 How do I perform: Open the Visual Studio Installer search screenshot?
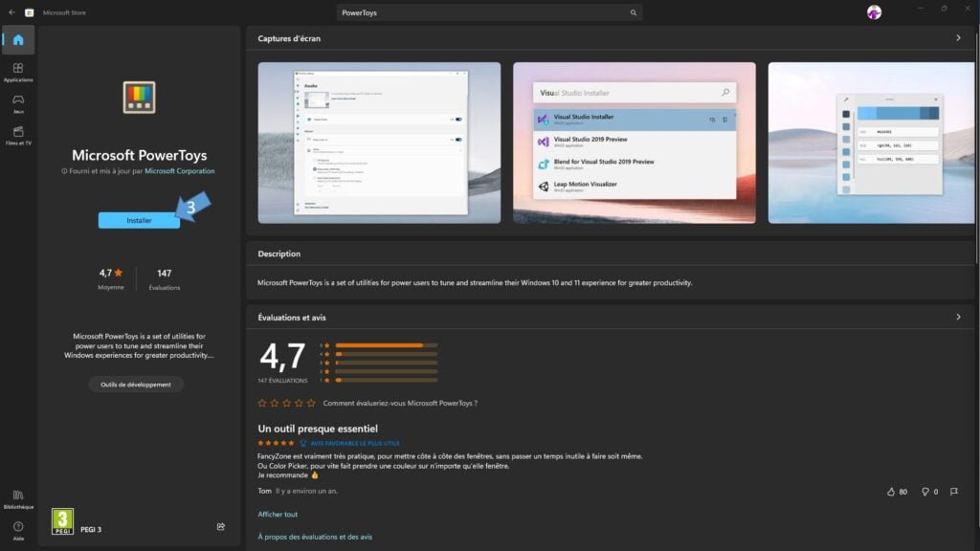click(x=635, y=143)
